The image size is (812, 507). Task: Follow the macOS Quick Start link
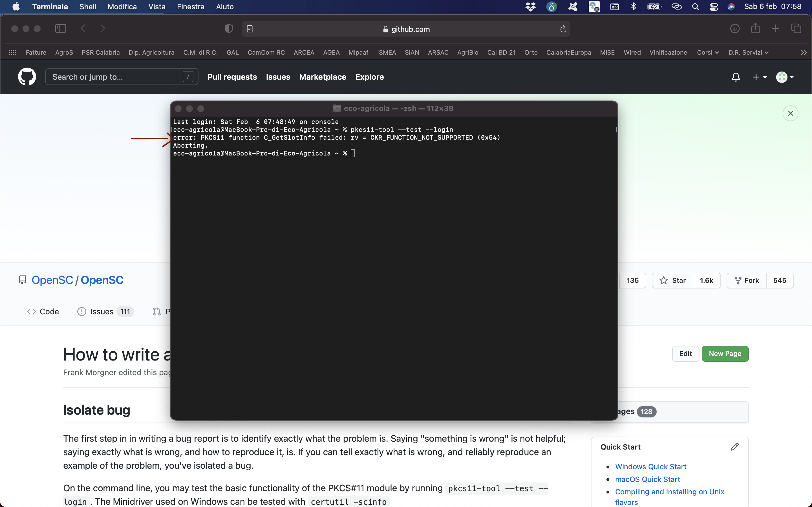(x=647, y=479)
